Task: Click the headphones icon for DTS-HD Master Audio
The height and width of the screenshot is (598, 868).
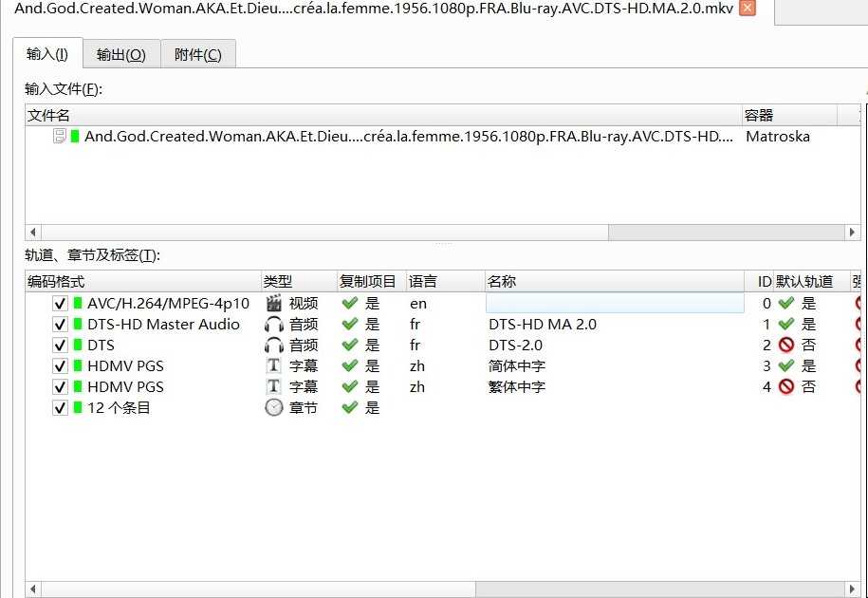Action: pyautogui.click(x=273, y=325)
